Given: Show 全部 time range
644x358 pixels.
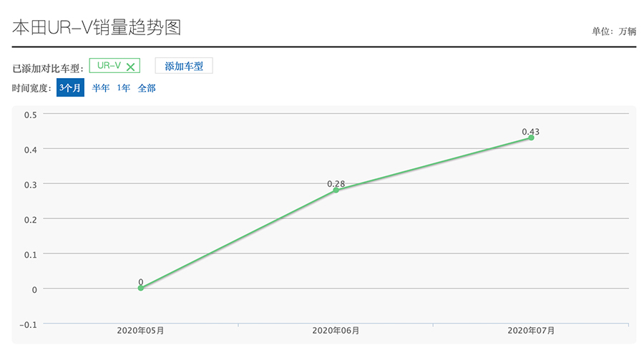Looking at the screenshot, I should tap(147, 88).
